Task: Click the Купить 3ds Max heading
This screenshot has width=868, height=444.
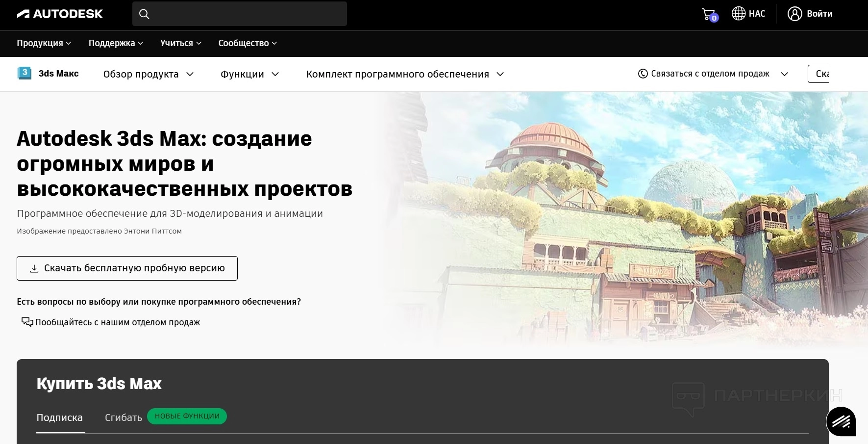Action: [99, 384]
